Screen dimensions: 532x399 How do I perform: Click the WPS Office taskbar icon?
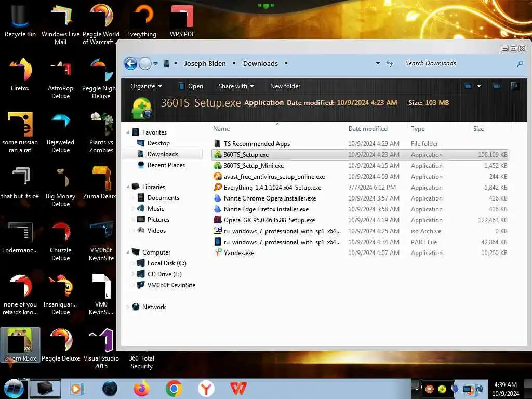click(x=238, y=389)
